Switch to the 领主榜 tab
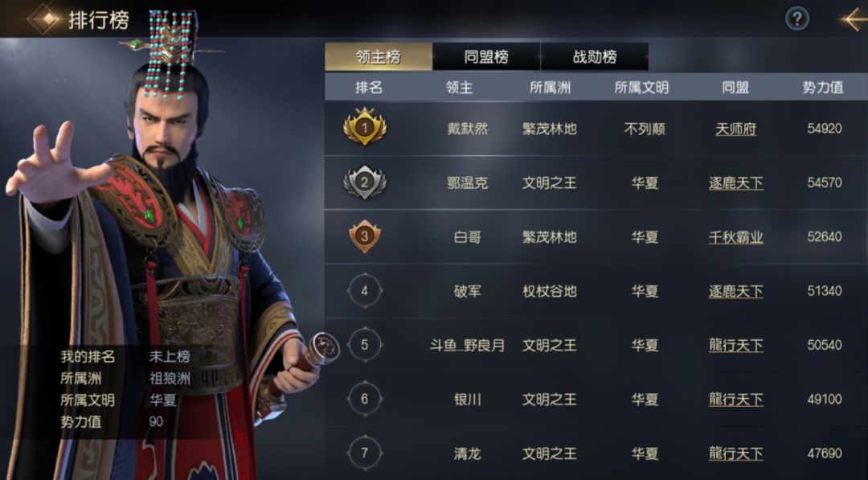The width and height of the screenshot is (868, 480). coord(379,56)
